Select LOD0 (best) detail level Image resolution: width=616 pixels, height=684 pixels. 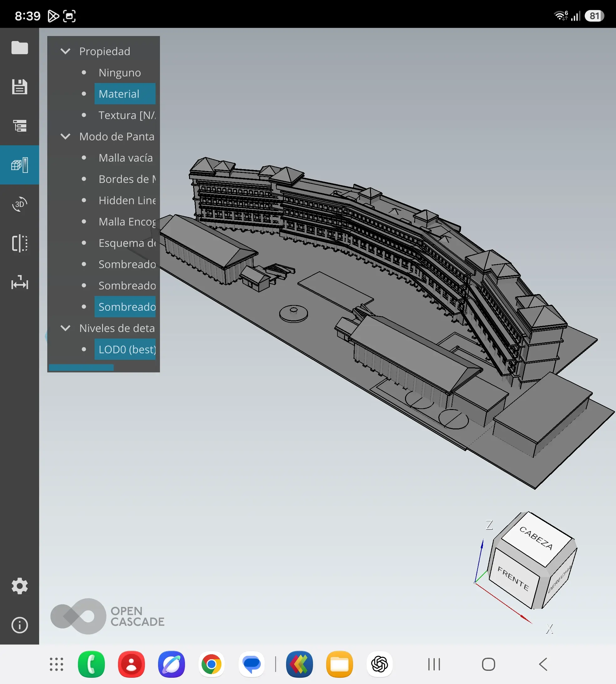(x=125, y=350)
